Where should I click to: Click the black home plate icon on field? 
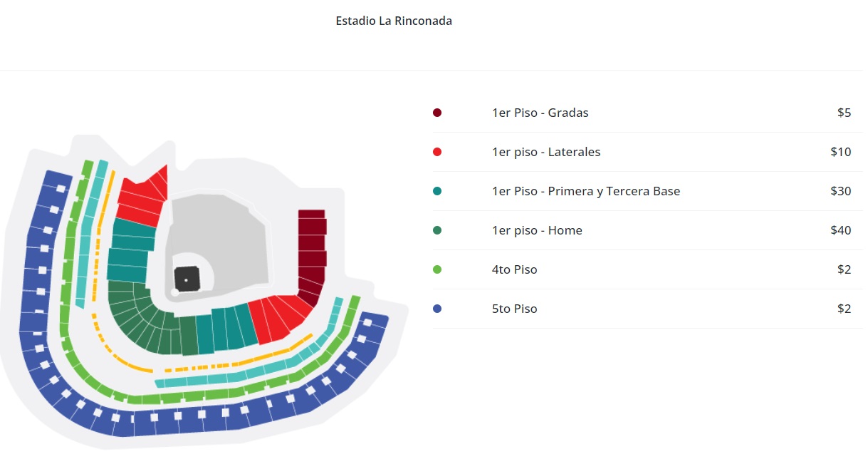pos(187,278)
